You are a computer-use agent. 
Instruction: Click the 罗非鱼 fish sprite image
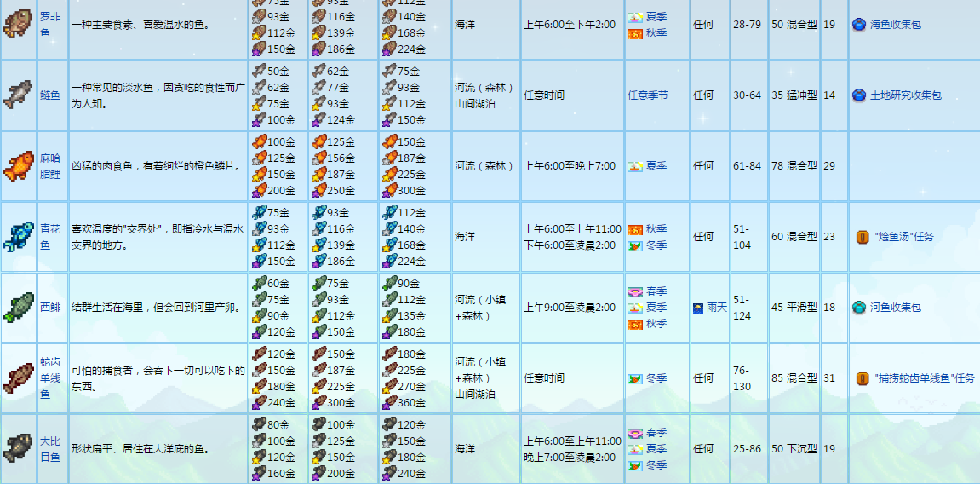[18, 24]
